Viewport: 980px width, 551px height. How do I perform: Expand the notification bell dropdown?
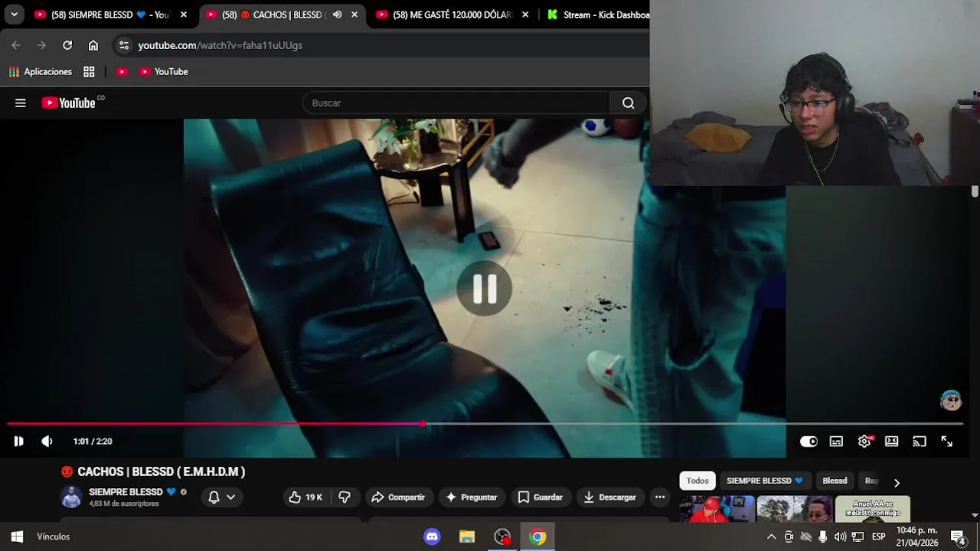(x=221, y=497)
